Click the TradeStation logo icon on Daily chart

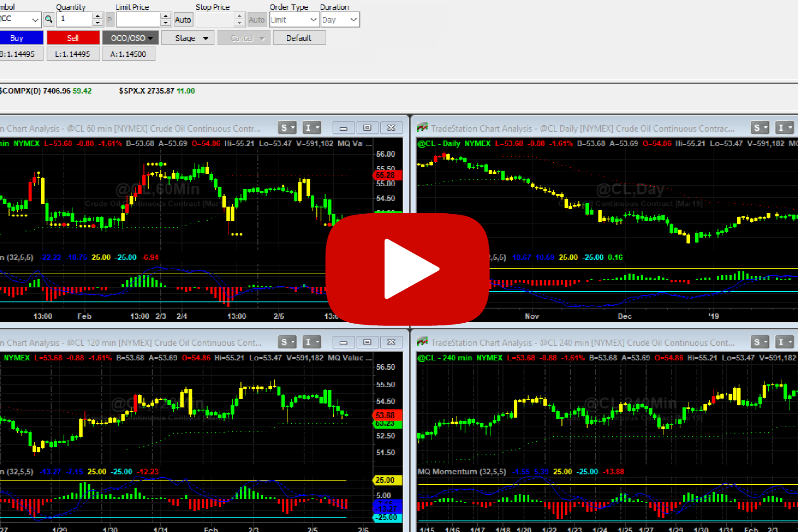tap(422, 128)
